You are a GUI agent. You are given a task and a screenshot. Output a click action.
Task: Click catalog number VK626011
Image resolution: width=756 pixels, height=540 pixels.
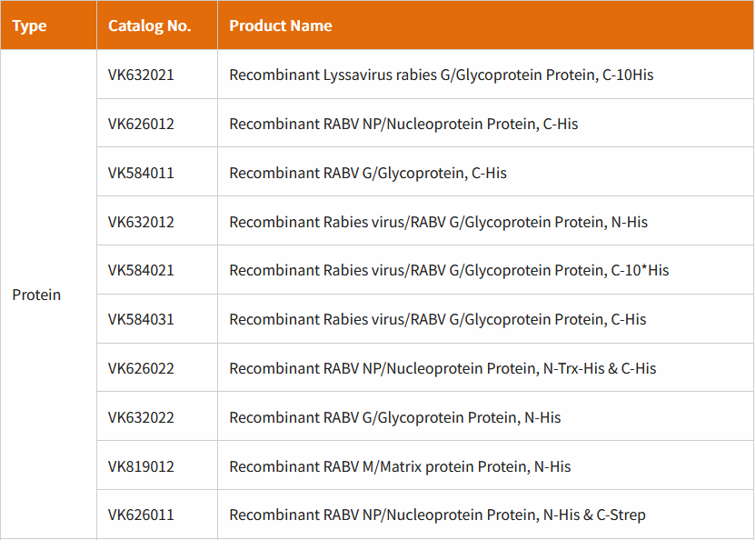141,515
